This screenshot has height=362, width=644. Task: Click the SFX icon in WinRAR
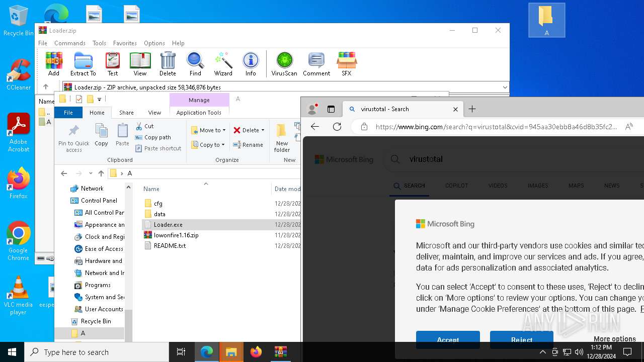(347, 64)
